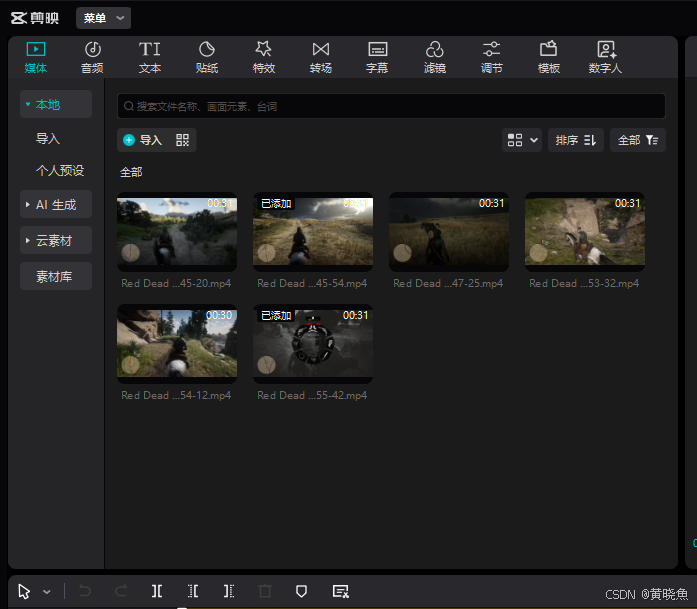Switch to the 贴纸 (Stickers) tab

(x=207, y=57)
